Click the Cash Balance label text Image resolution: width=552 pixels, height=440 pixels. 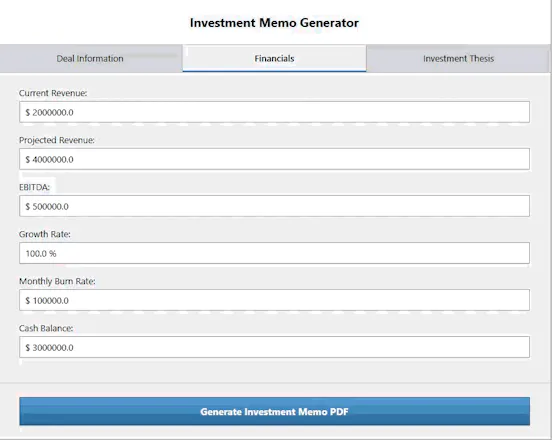46,328
